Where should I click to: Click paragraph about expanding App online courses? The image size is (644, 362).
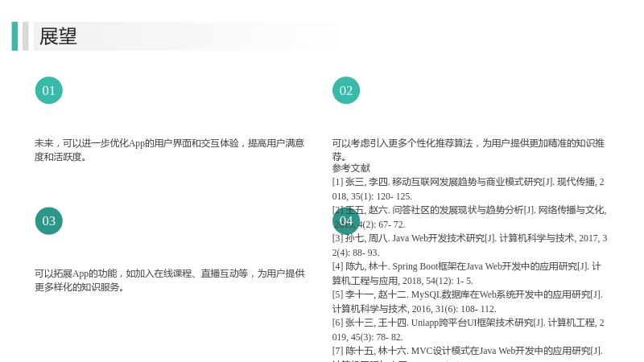click(x=169, y=280)
